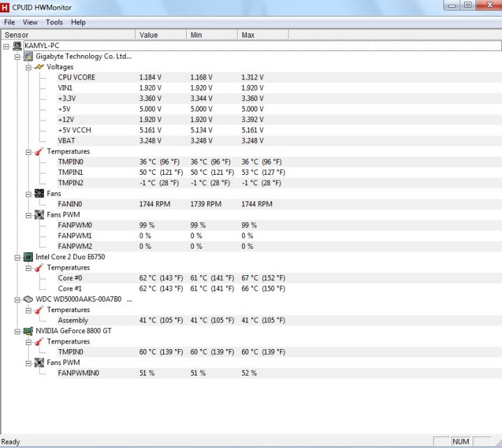Viewport: 502px width, 448px height.
Task: Open the View menu
Action: [30, 22]
